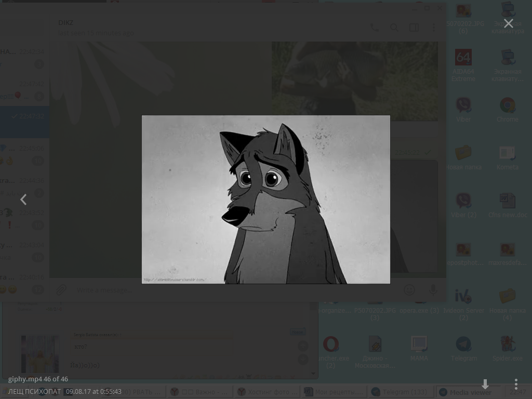The width and height of the screenshot is (532, 399).
Task: Open the maxresdefa... image file
Action: point(507,253)
